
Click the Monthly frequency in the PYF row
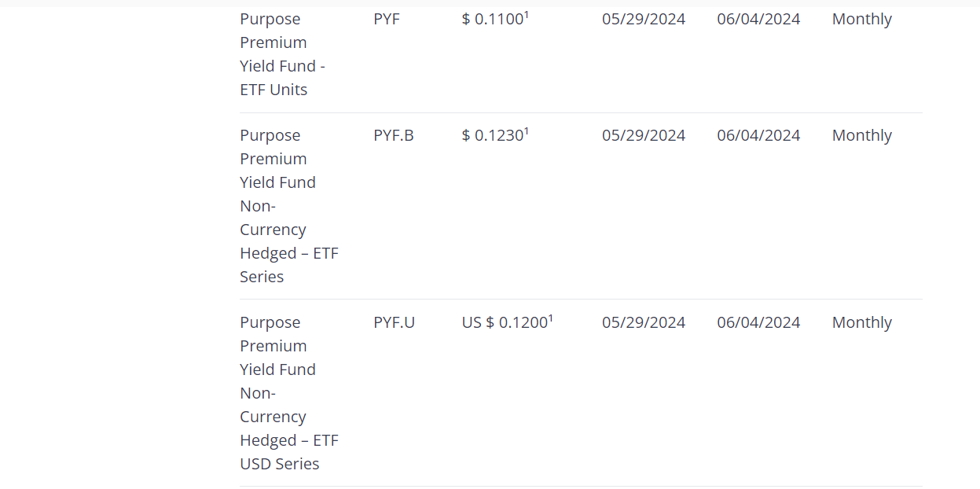pyautogui.click(x=861, y=19)
